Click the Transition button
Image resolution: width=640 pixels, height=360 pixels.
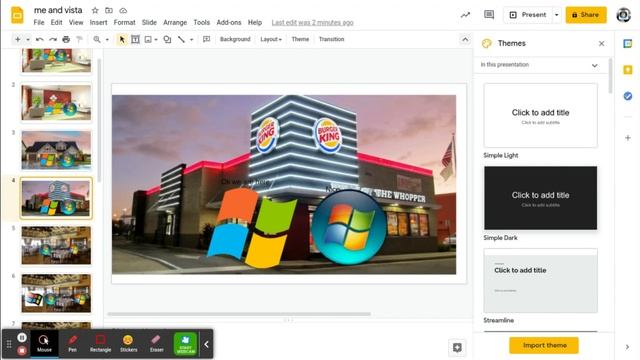point(331,39)
